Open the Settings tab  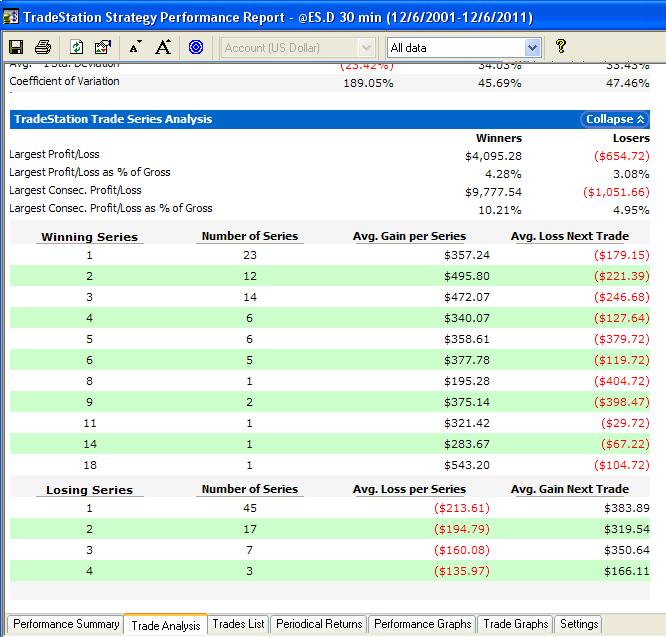coord(579,624)
